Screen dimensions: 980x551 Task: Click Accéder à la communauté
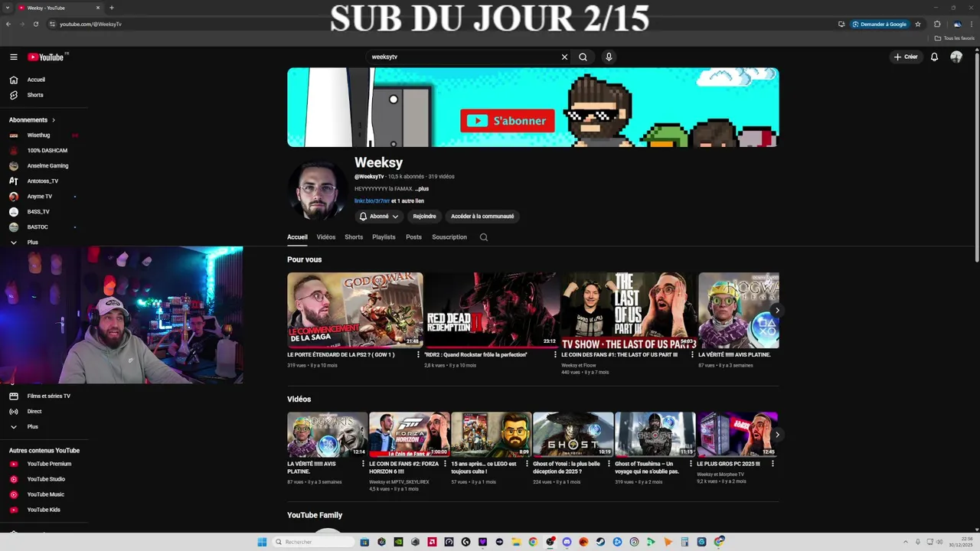[482, 217]
